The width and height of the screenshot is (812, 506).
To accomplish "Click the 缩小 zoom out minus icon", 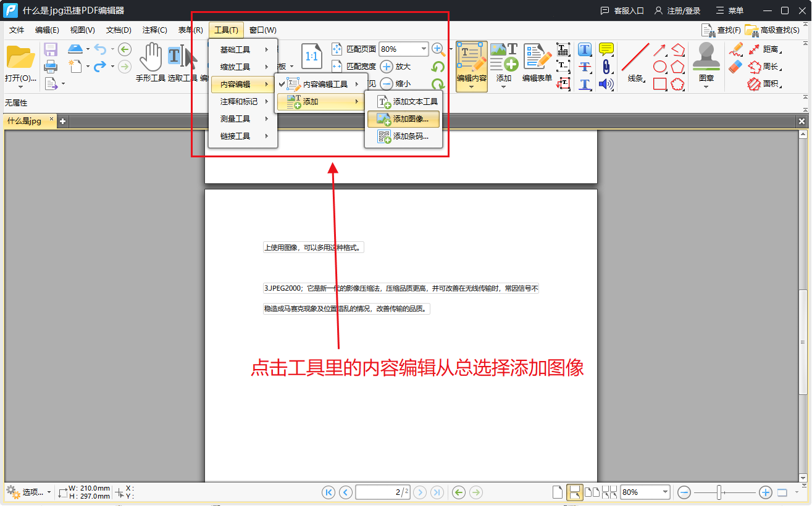I will 387,83.
